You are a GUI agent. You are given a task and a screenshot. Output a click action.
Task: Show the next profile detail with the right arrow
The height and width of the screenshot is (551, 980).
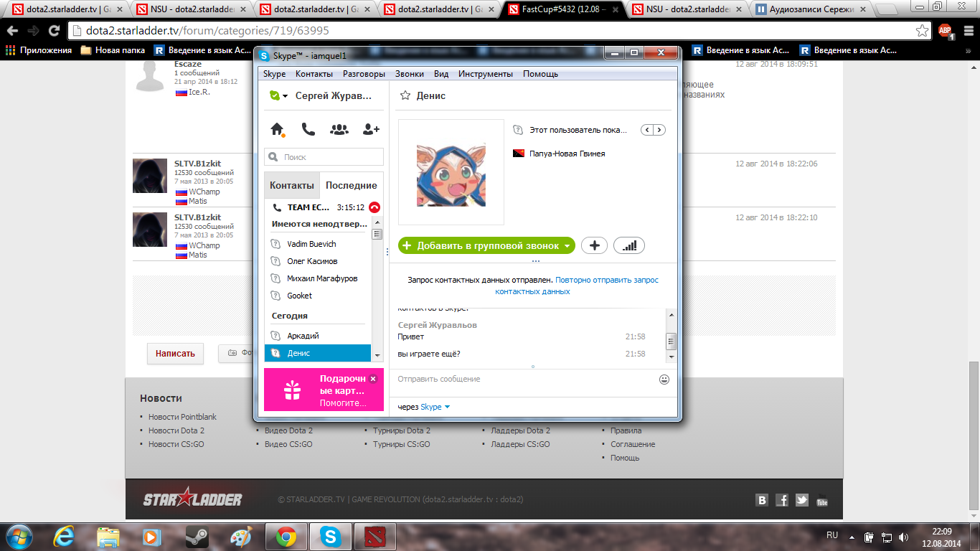pos(659,130)
